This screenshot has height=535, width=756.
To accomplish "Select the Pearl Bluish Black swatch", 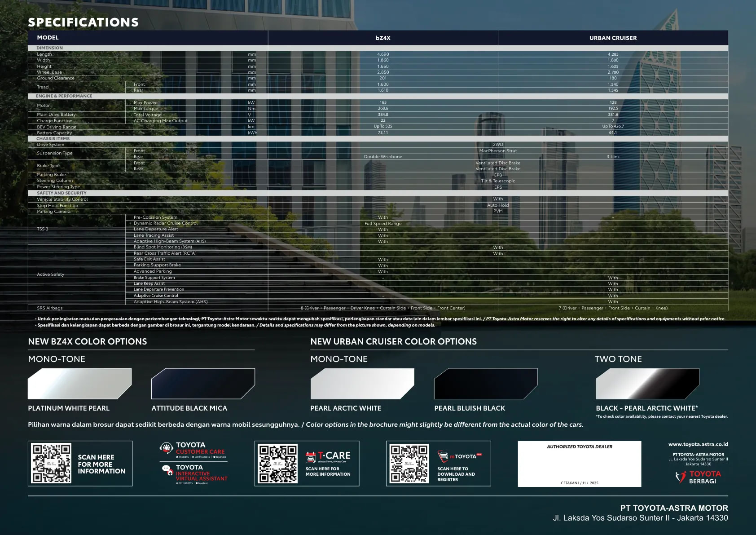I will pos(486,384).
